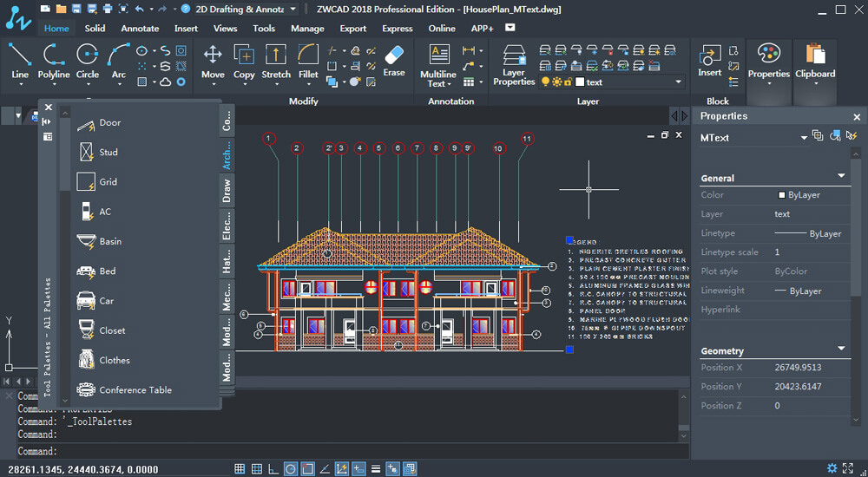The height and width of the screenshot is (477, 868).
Task: Collapse the General properties section
Action: pos(840,176)
